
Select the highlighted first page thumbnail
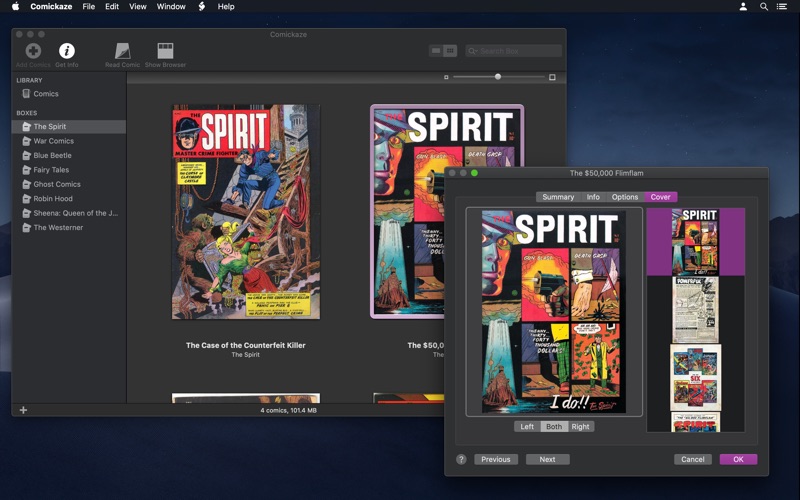[696, 242]
